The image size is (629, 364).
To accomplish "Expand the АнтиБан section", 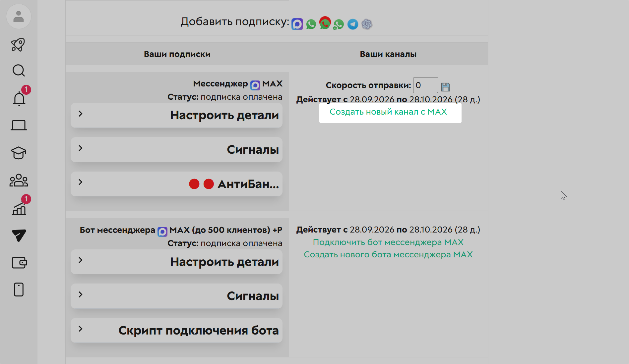I will (x=176, y=184).
